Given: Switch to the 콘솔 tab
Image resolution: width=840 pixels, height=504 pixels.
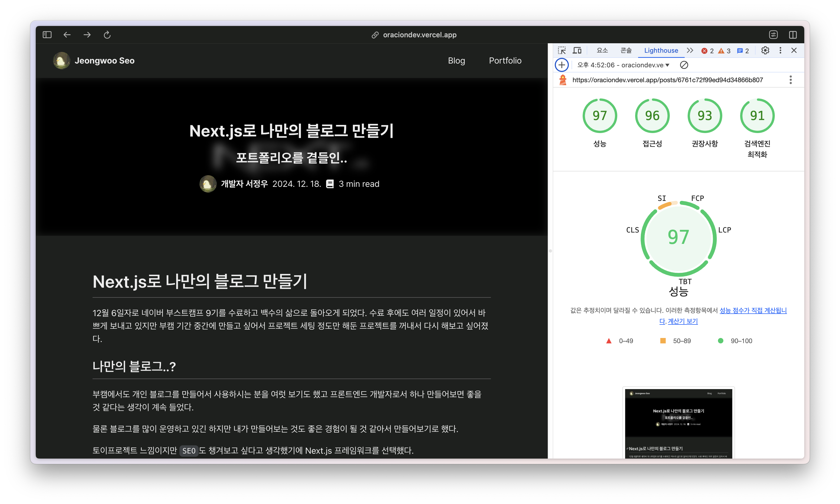Looking at the screenshot, I should (x=626, y=50).
